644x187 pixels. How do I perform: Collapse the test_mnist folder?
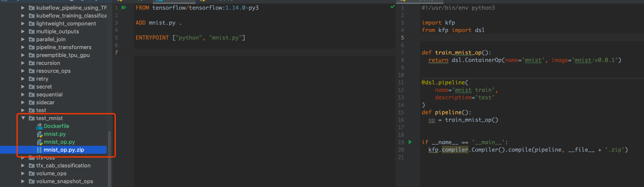tap(23, 118)
